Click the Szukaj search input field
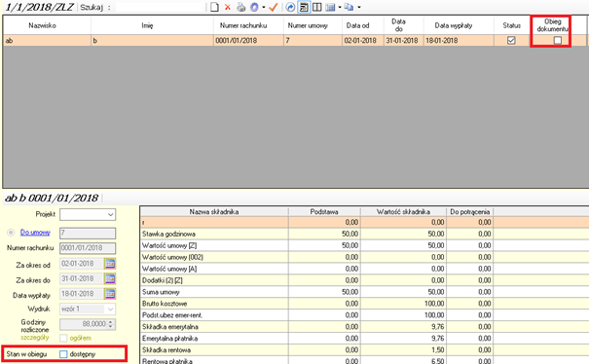Screen dimensions: 589x364 (x=161, y=7)
